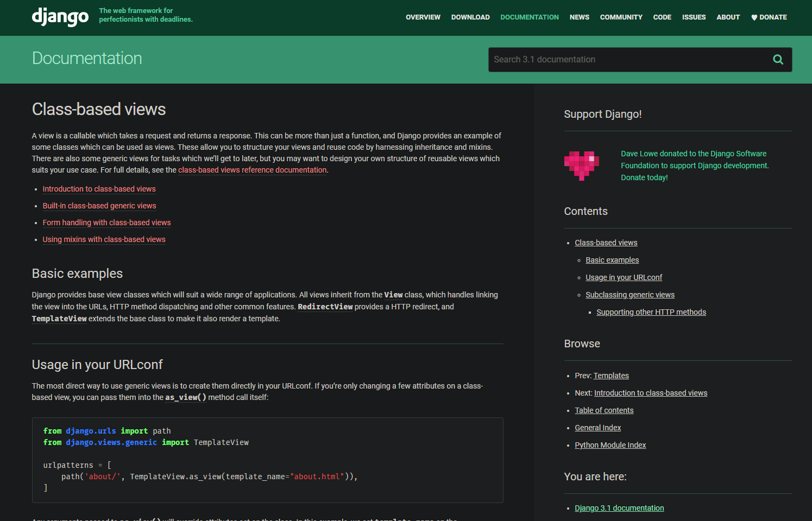812x521 pixels.
Task: Jump to Usage in your URLconf contents link
Action: point(624,277)
